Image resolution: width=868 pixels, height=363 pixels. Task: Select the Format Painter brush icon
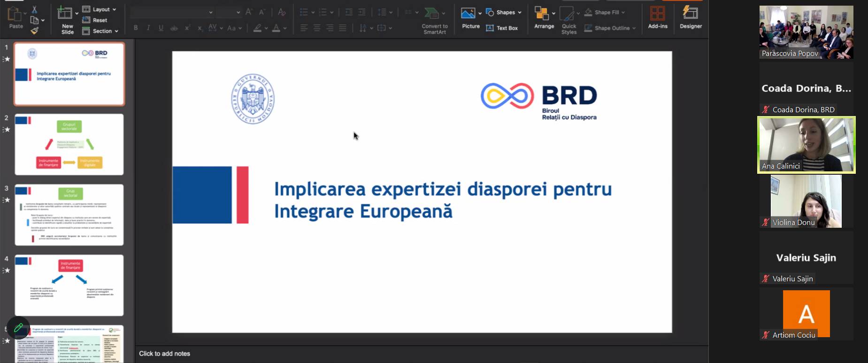point(34,31)
